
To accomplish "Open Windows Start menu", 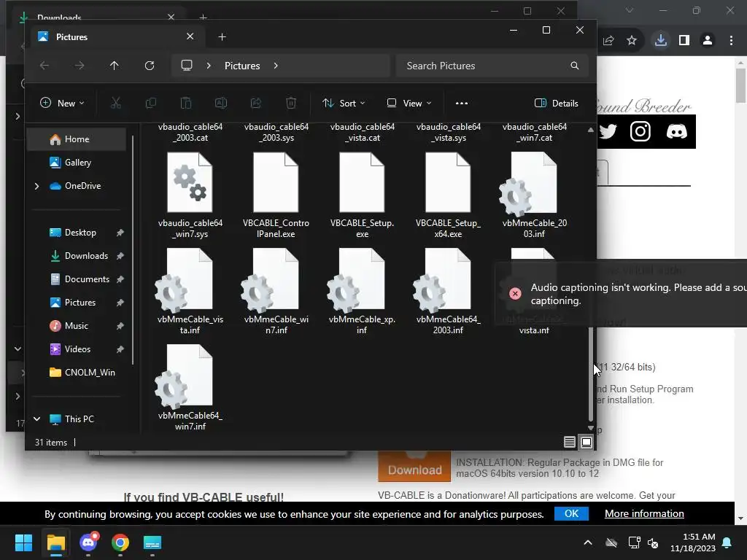I will click(23, 542).
